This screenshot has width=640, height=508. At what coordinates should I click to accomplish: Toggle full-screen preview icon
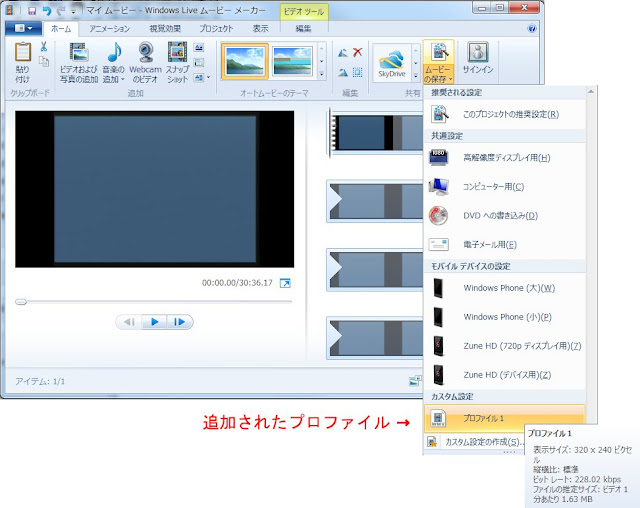click(285, 283)
